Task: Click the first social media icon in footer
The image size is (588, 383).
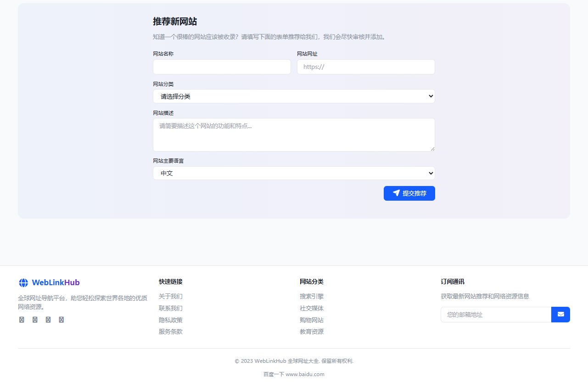Action: (22, 319)
